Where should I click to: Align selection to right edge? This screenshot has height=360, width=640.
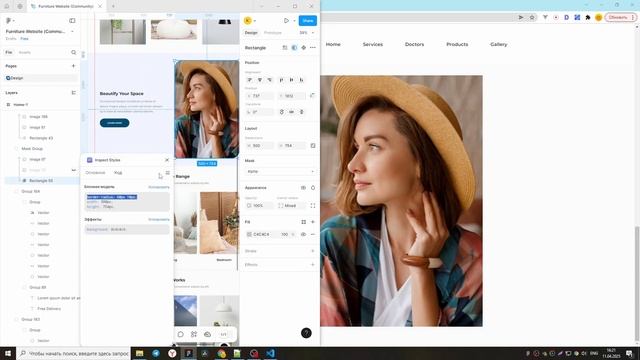[270, 80]
